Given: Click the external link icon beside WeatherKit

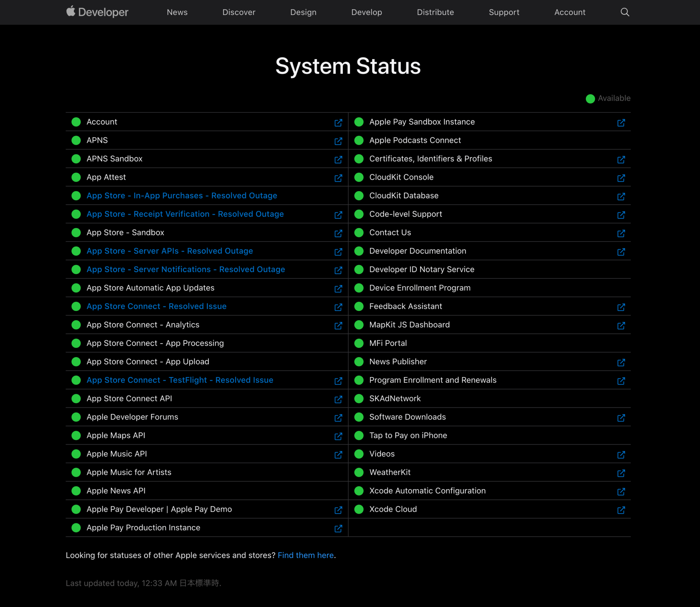Looking at the screenshot, I should tap(621, 473).
